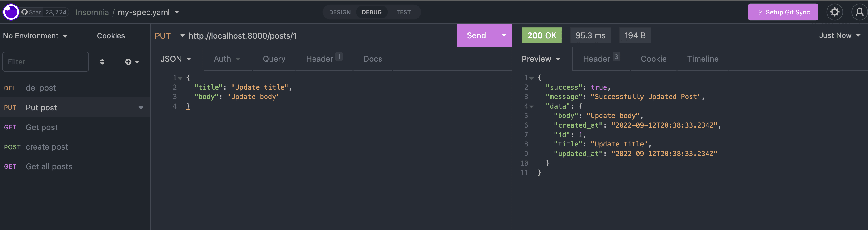Click the Insomnia logo icon

pyautogui.click(x=11, y=12)
